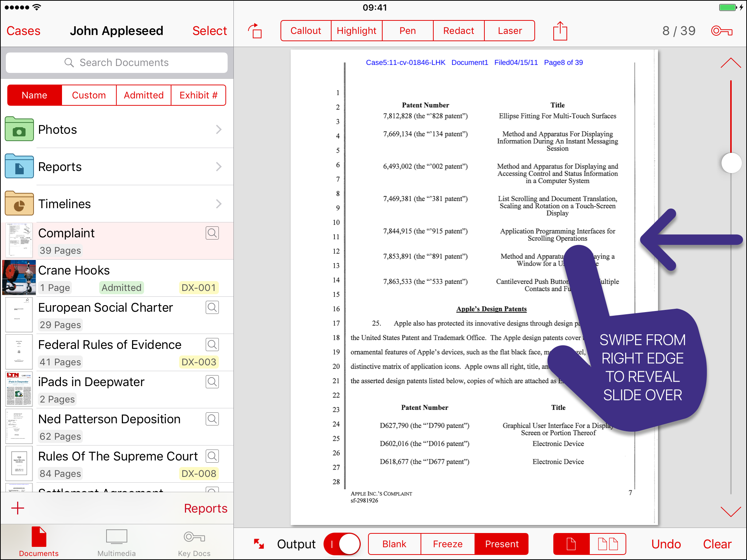
Task: Sort documents by Name
Action: 35,95
